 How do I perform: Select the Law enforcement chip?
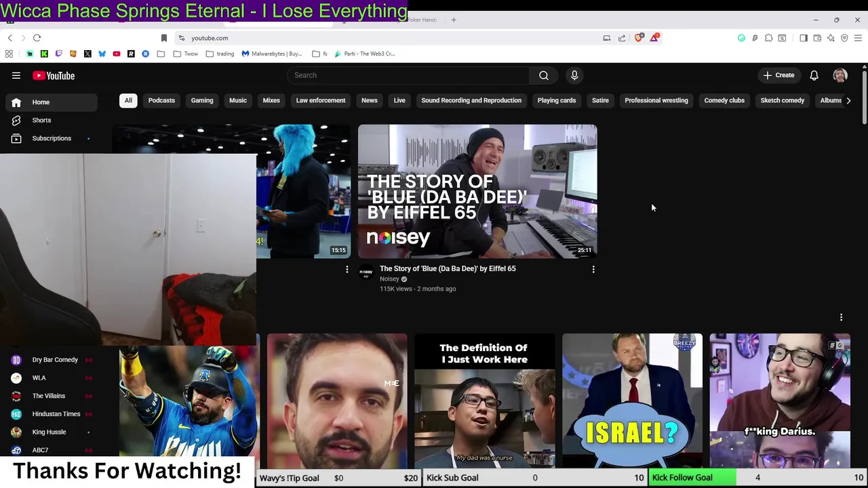click(321, 100)
